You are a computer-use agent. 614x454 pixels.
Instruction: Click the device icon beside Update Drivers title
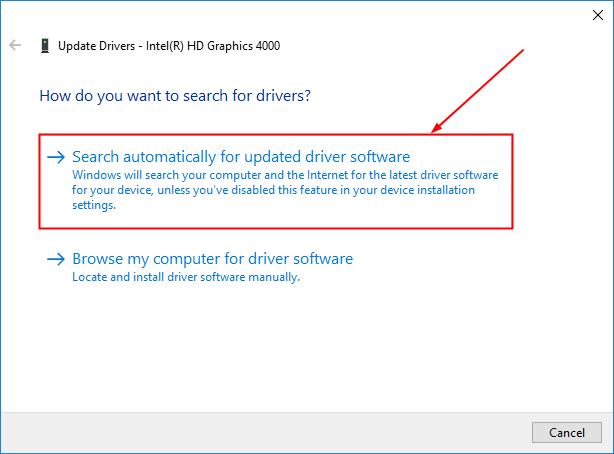click(45, 46)
